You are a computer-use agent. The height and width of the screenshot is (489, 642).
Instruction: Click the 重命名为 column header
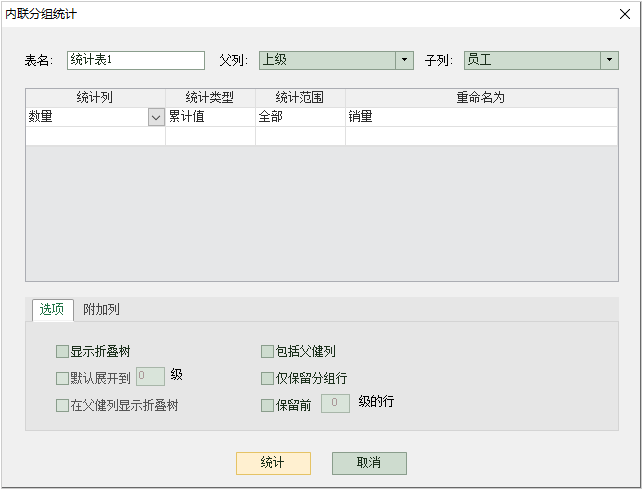coord(481,97)
